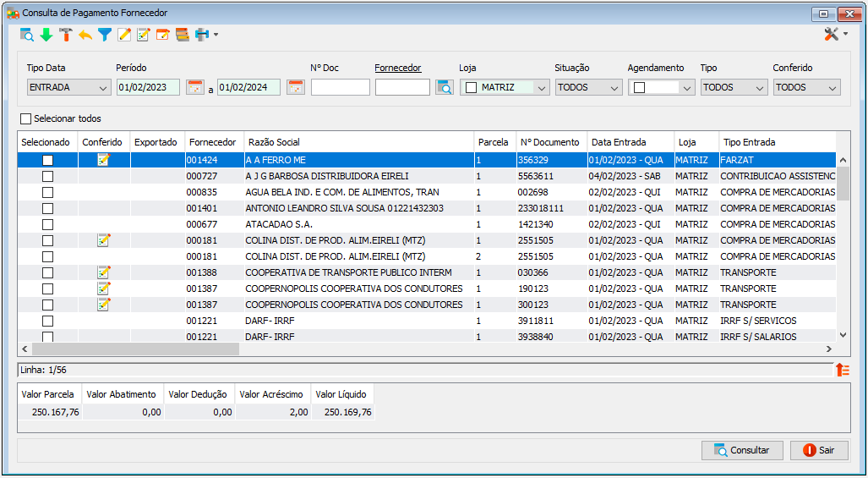Click the pencil edit icon in toolbar
This screenshot has width=868, height=478.
(x=124, y=35)
